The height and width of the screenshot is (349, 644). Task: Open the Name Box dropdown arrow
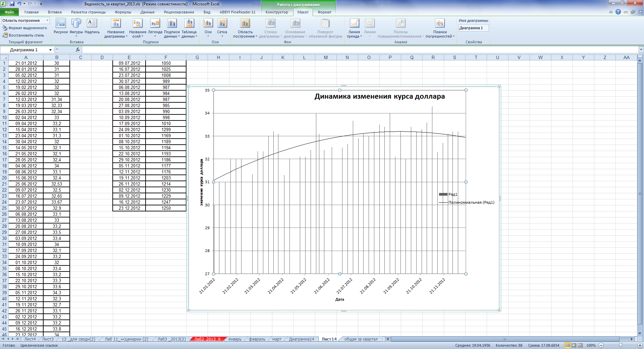coord(50,50)
